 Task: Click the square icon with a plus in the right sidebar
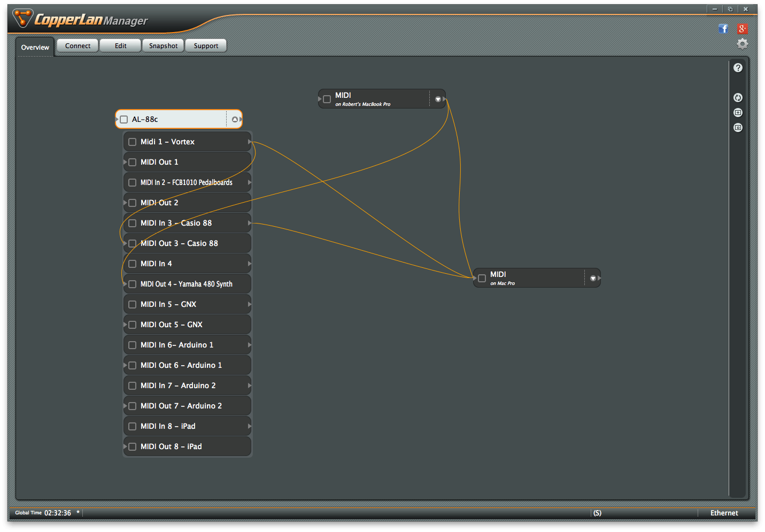coord(738,113)
